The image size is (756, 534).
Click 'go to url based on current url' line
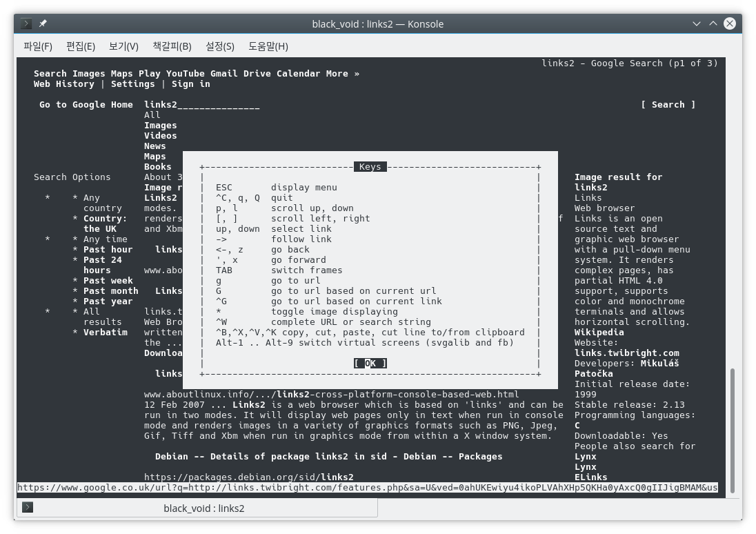pyautogui.click(x=326, y=291)
